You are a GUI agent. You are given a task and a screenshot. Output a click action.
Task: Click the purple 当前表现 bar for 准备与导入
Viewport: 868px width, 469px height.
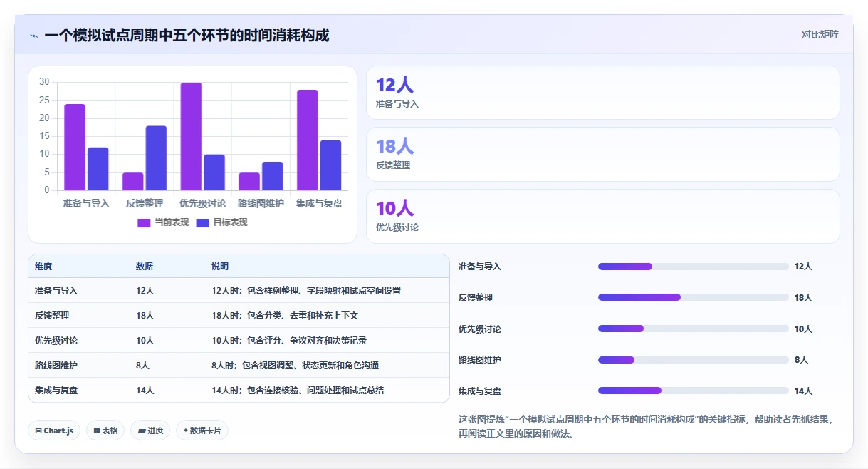click(75, 148)
